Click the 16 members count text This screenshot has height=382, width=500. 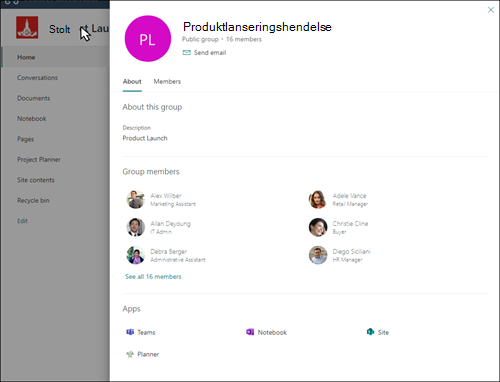point(244,39)
